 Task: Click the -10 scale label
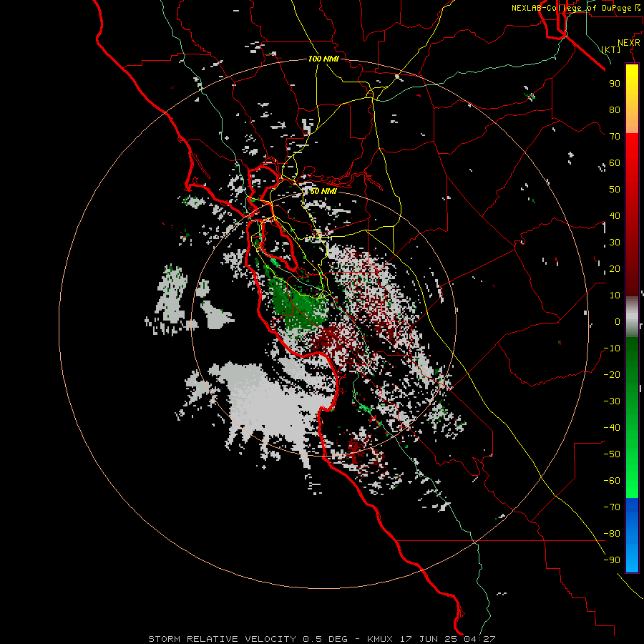612,348
